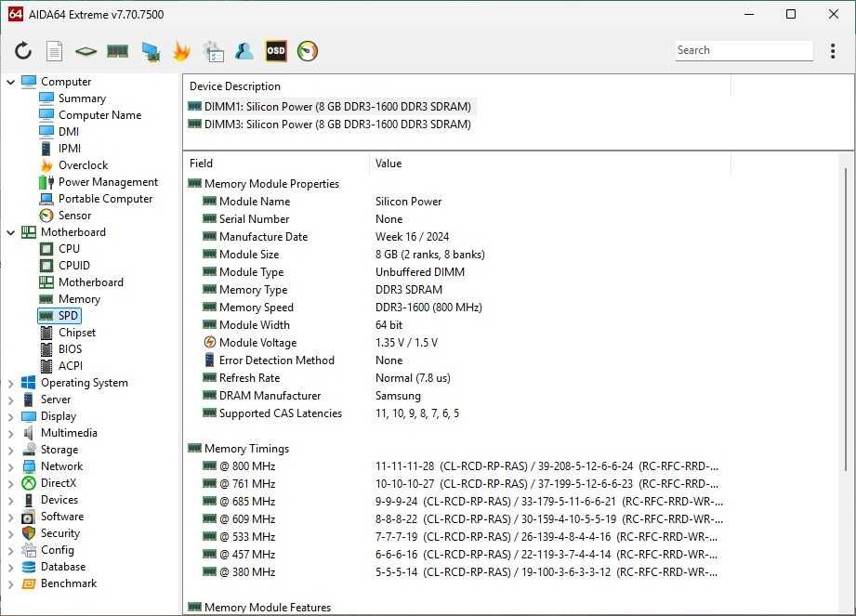Open the Overclock page
The height and width of the screenshot is (616, 856).
pyautogui.click(x=83, y=165)
